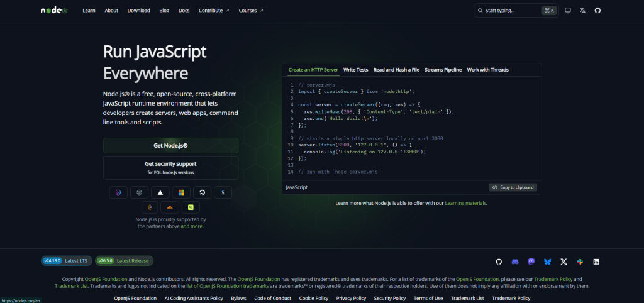
Task: Open the Slack icon in the footer
Action: pyautogui.click(x=580, y=262)
